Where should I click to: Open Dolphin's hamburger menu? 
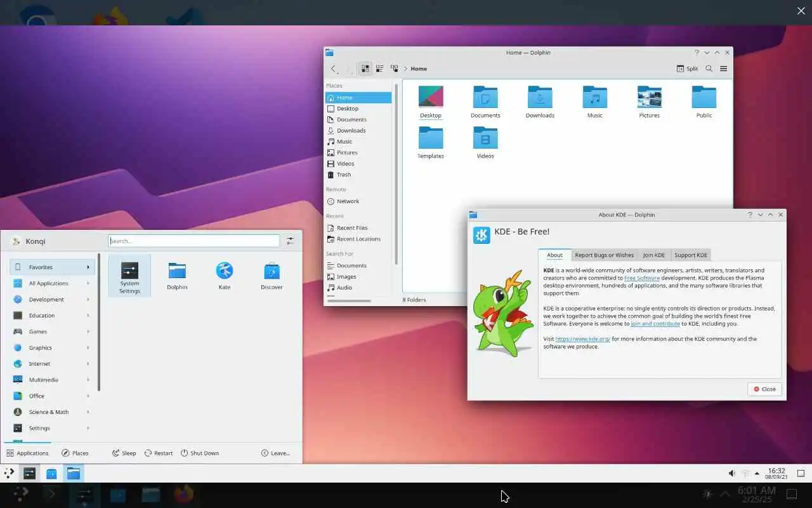coord(723,69)
